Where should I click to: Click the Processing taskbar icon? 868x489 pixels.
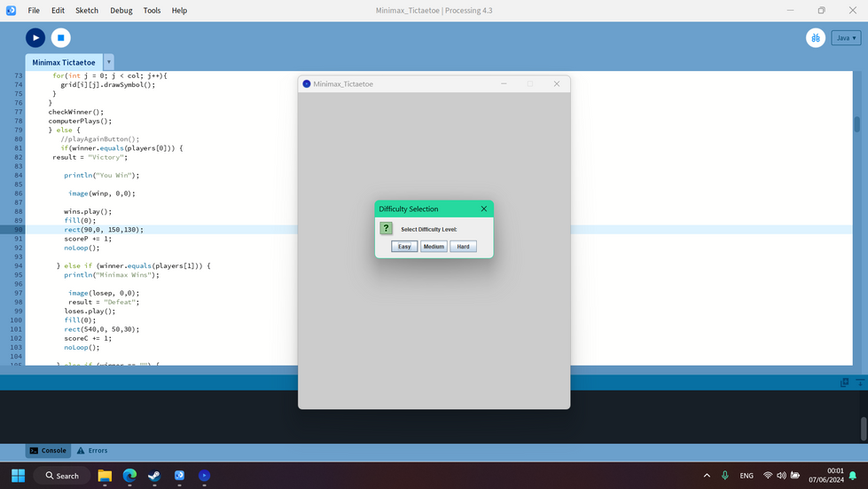click(x=179, y=476)
